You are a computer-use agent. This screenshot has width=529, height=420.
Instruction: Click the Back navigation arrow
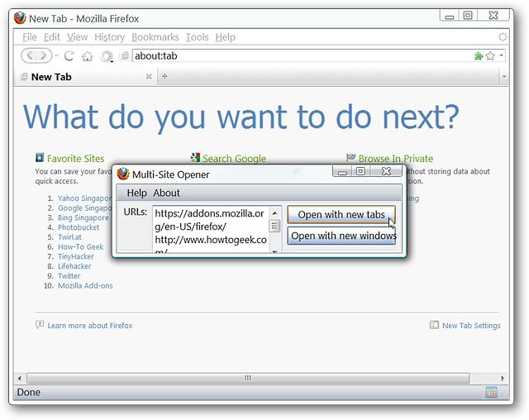[x=30, y=55]
